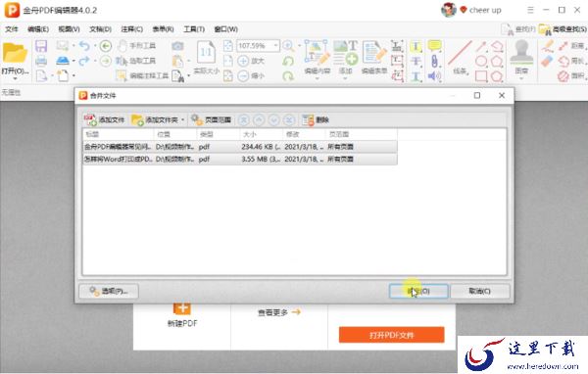Viewport: 588px width, 374px height.
Task: Open the 窗口(W) menu
Action: [225, 29]
